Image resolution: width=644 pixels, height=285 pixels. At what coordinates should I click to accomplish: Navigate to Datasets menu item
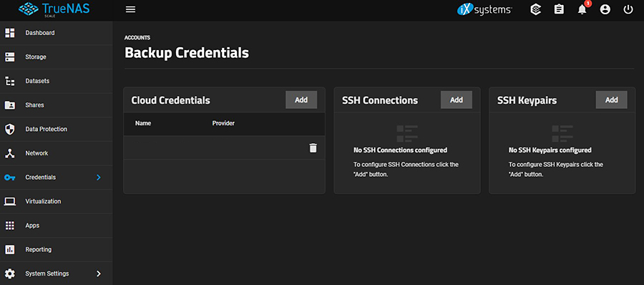pyautogui.click(x=37, y=81)
